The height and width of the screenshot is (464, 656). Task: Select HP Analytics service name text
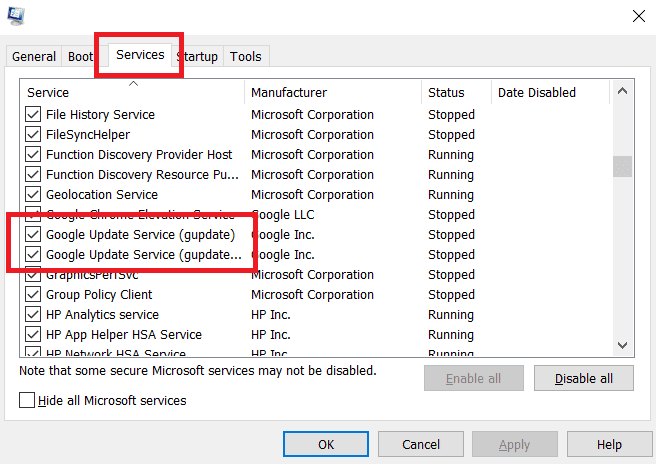click(x=102, y=315)
